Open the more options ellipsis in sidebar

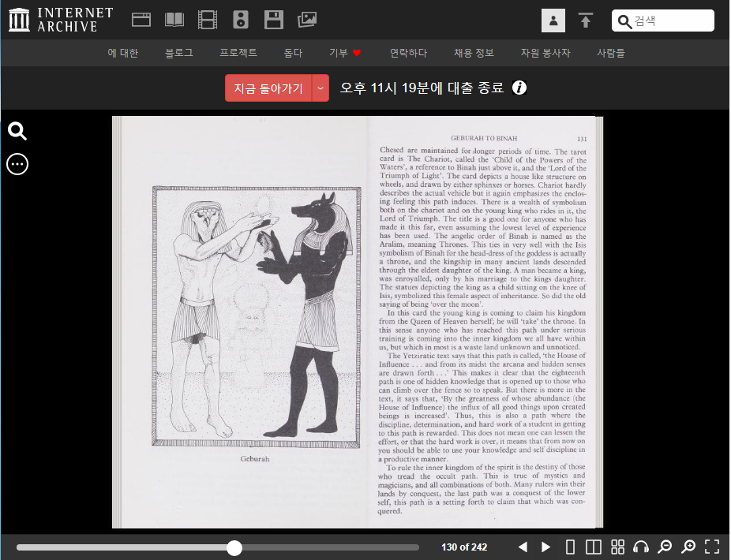point(17,164)
